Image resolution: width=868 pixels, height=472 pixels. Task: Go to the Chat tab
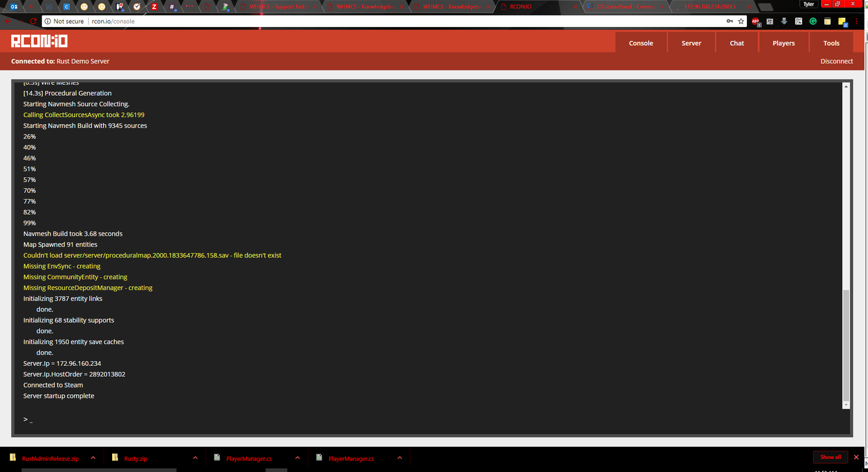click(x=737, y=43)
